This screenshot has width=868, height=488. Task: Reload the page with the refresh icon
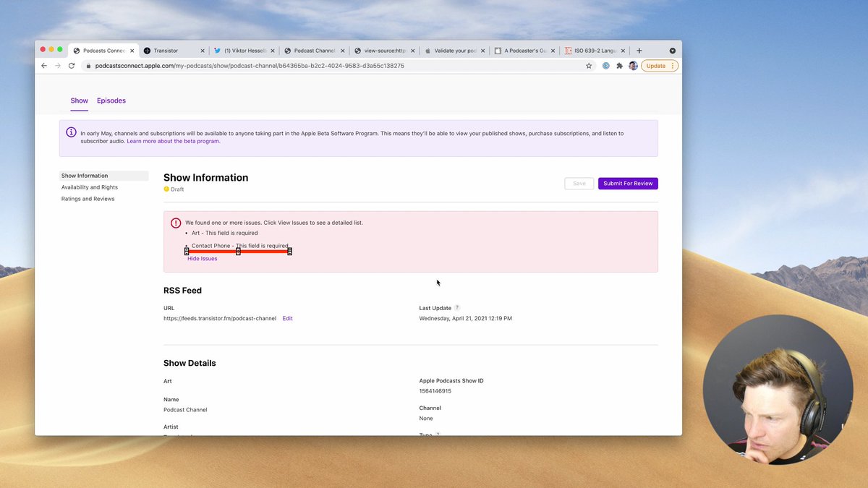(x=72, y=66)
